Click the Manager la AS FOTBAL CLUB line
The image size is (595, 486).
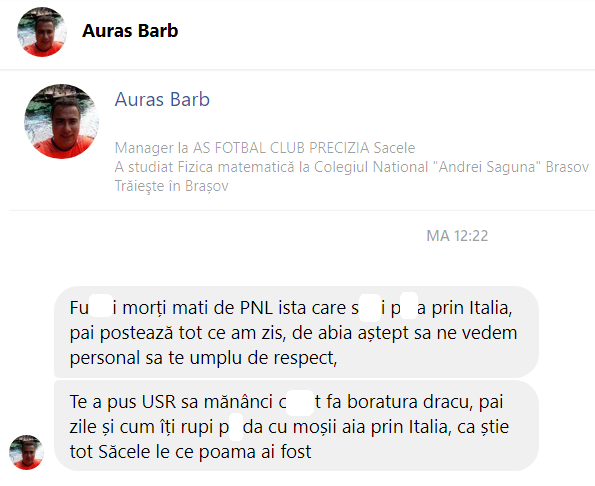265,148
